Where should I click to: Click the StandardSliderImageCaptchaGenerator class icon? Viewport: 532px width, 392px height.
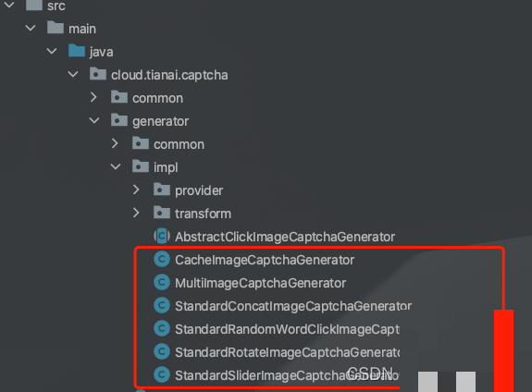pos(162,375)
